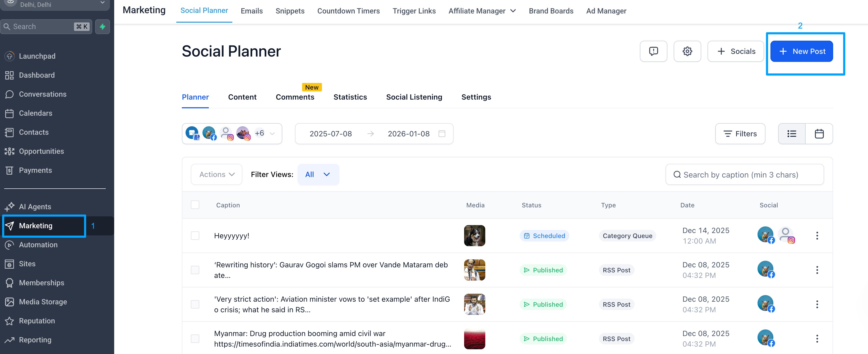Open three-dot menu for Myanmar post
The width and height of the screenshot is (868, 354).
tap(817, 338)
